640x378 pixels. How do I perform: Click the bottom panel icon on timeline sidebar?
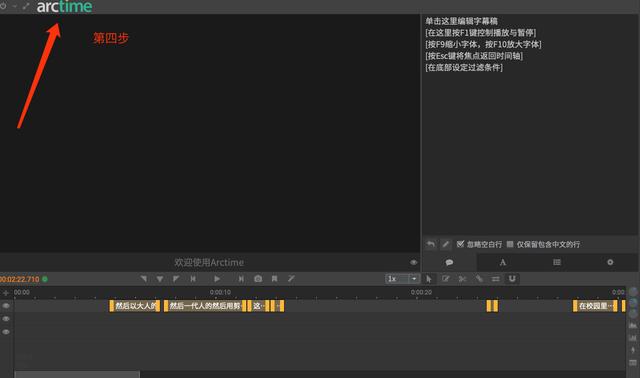[633, 362]
